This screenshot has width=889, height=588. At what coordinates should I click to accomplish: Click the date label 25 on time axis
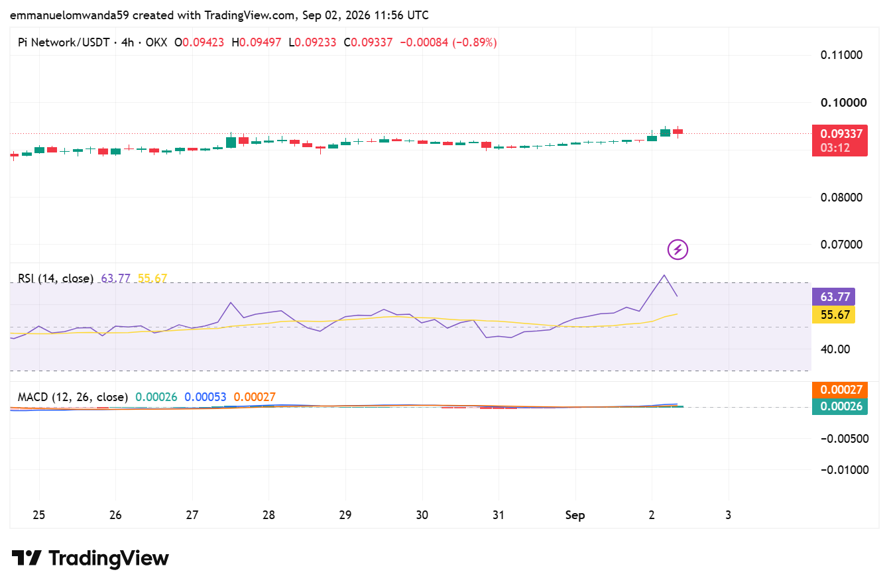(39, 515)
